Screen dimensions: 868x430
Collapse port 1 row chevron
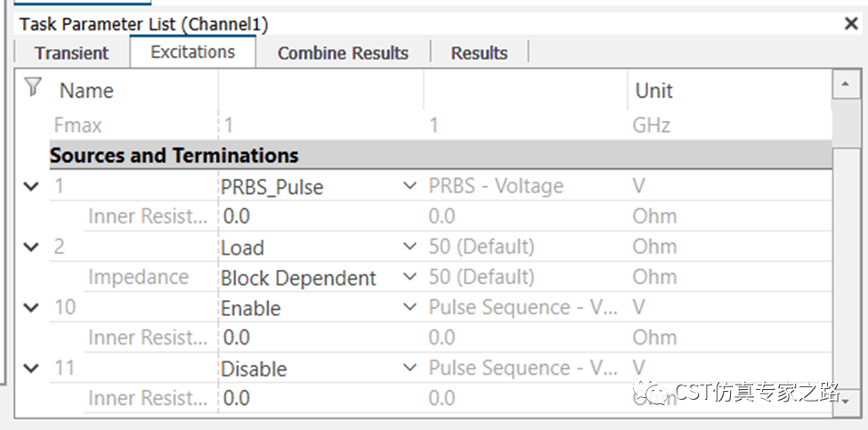(x=32, y=186)
